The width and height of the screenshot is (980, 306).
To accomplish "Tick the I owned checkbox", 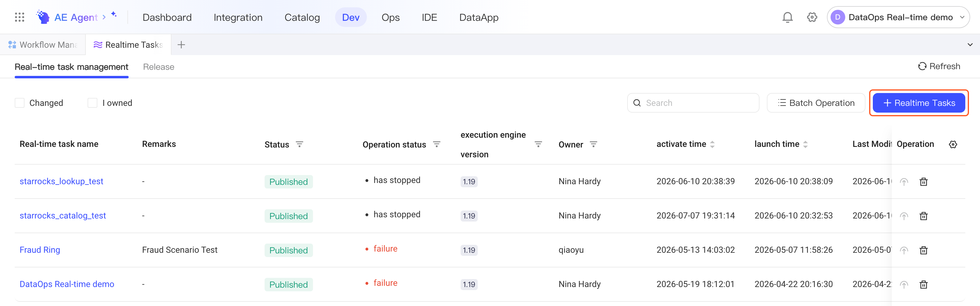I will point(92,103).
